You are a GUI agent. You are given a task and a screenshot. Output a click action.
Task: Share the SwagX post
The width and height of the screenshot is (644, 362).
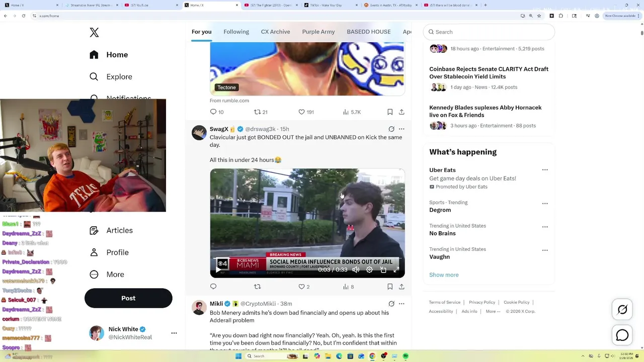point(401,287)
